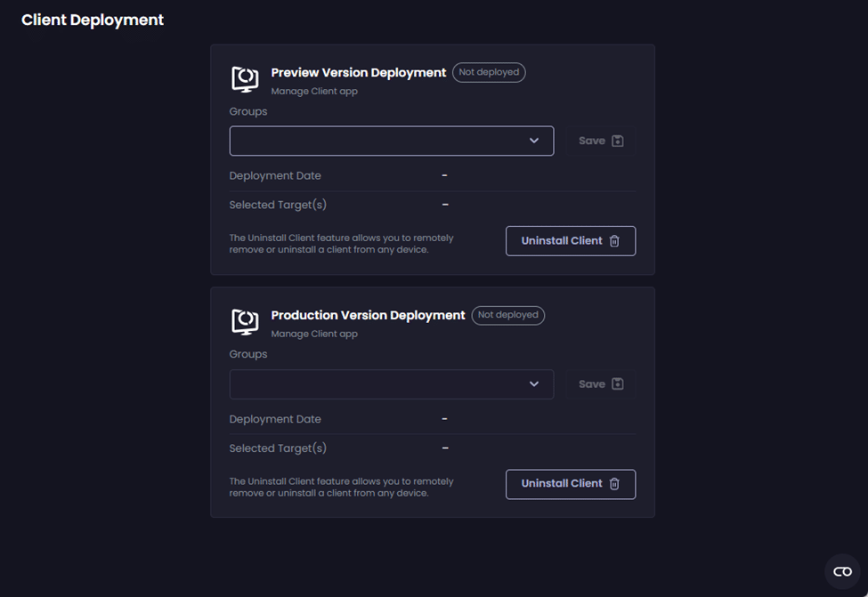Expand the Production Groups dropdown chevron
Image resolution: width=868 pixels, height=597 pixels.
pyautogui.click(x=534, y=384)
